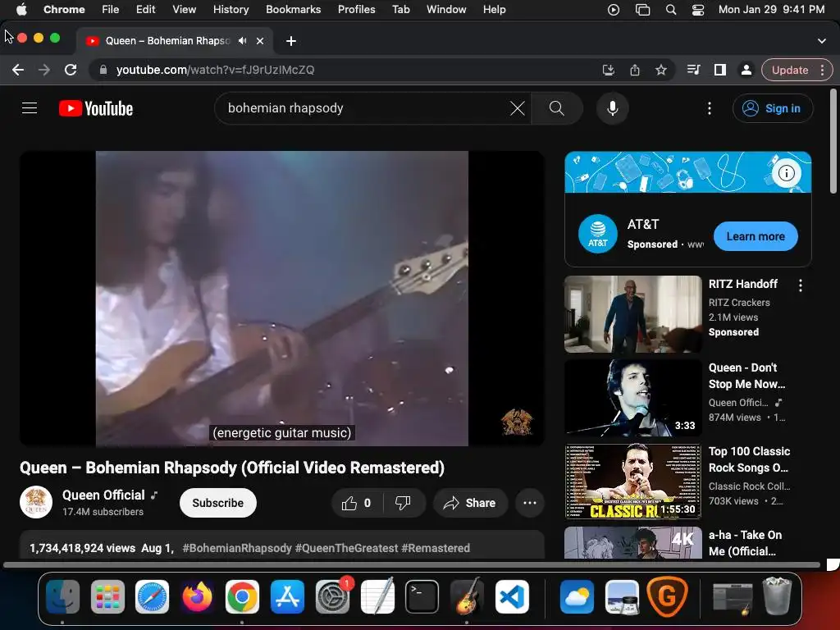The height and width of the screenshot is (630, 840).
Task: Start voice search with microphone icon
Action: tap(612, 108)
